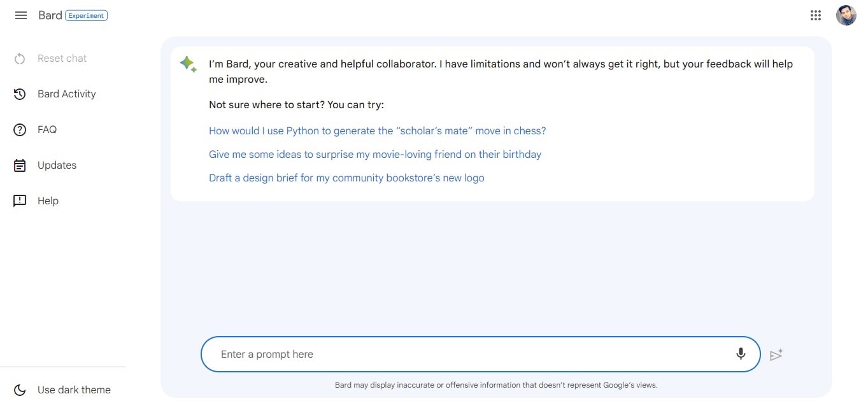Focus the 'Enter a prompt here' field

click(471, 354)
